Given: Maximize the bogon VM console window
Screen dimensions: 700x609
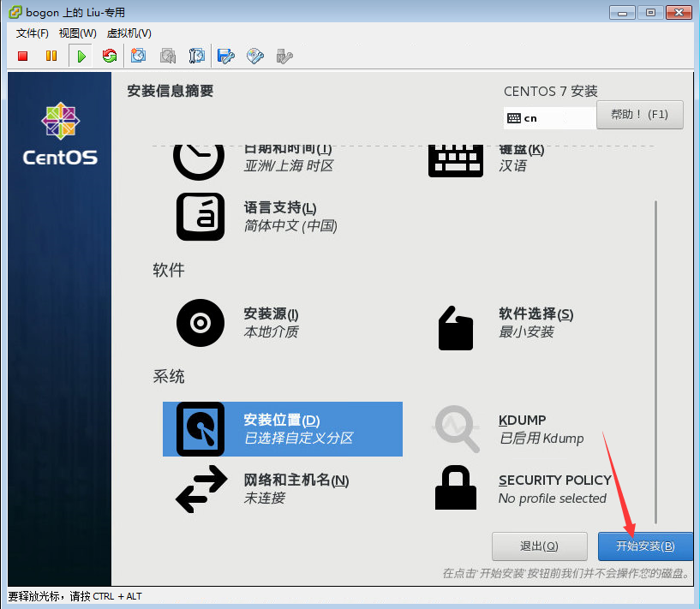Looking at the screenshot, I should [650, 13].
